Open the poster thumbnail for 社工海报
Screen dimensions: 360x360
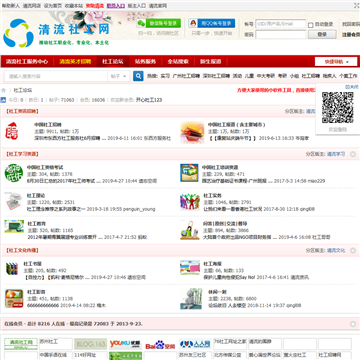(x=190, y=268)
